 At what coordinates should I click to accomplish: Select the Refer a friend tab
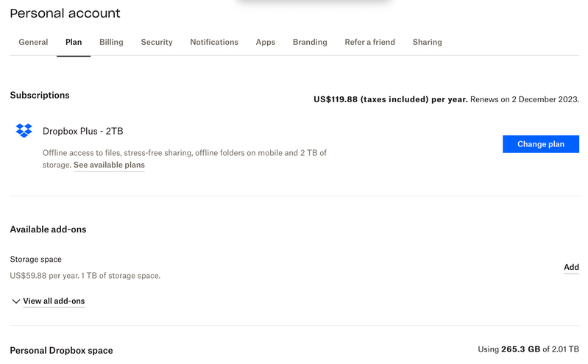(369, 43)
